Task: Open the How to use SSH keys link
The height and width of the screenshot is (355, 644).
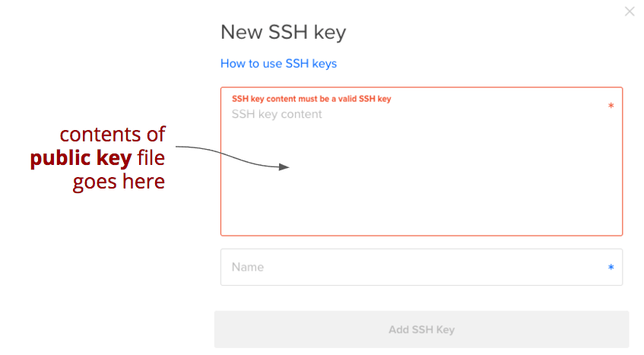Action: tap(278, 64)
